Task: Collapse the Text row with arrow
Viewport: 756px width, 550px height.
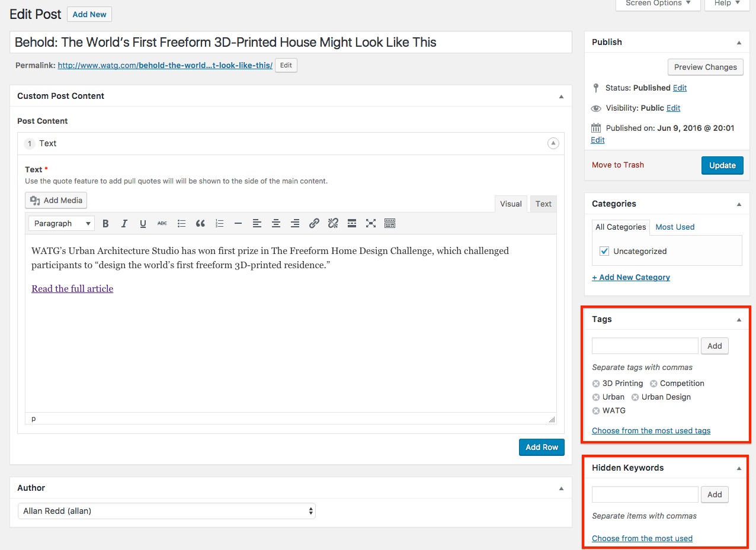Action: 553,143
